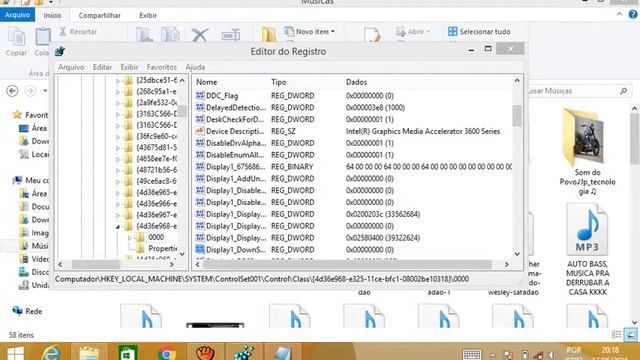Click right arrow of tree horizontal scrollbar
Image resolution: width=640 pixels, height=360 pixels.
click(172, 264)
